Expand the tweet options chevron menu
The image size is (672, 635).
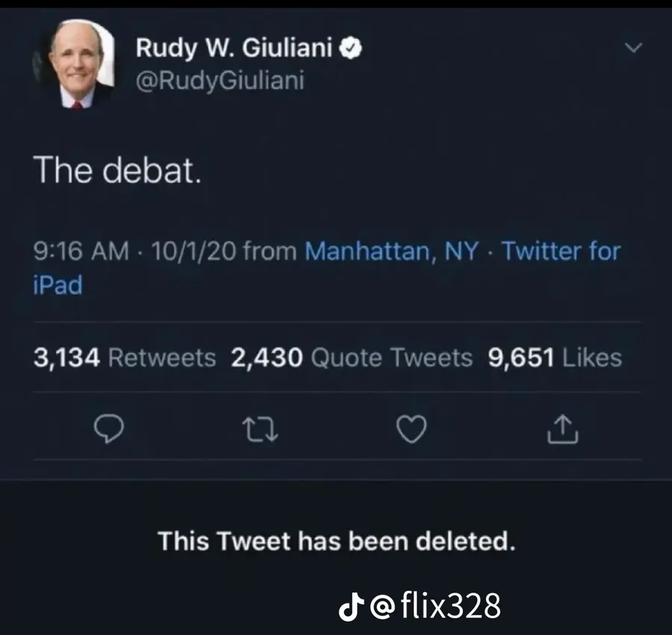tap(633, 47)
